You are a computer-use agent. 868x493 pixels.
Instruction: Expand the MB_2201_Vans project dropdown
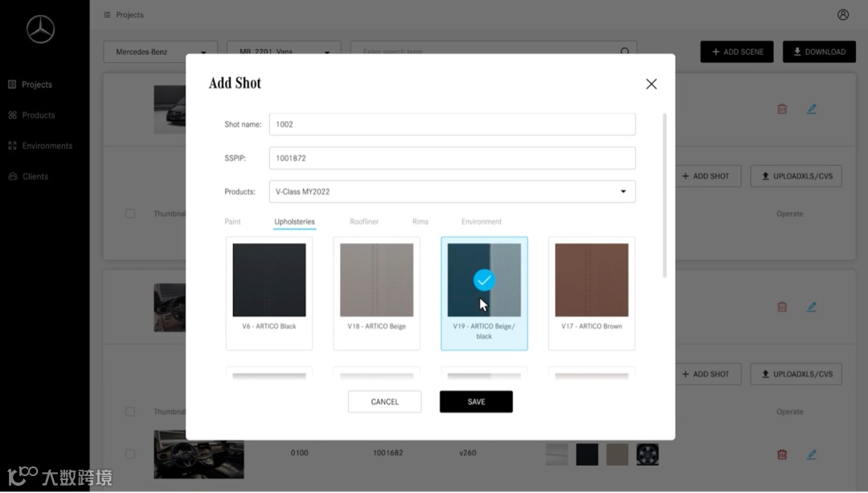tap(284, 51)
